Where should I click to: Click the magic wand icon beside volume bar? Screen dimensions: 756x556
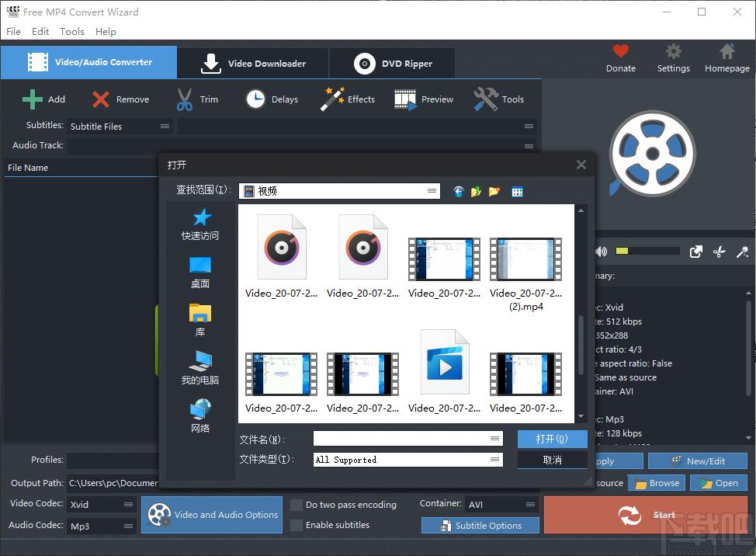coord(743,252)
